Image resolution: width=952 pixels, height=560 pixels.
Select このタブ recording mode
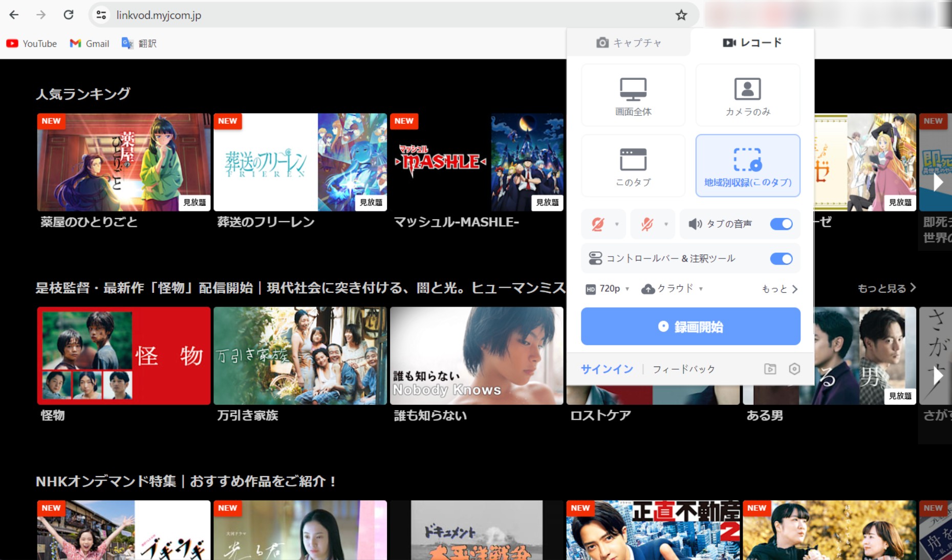coord(633,166)
